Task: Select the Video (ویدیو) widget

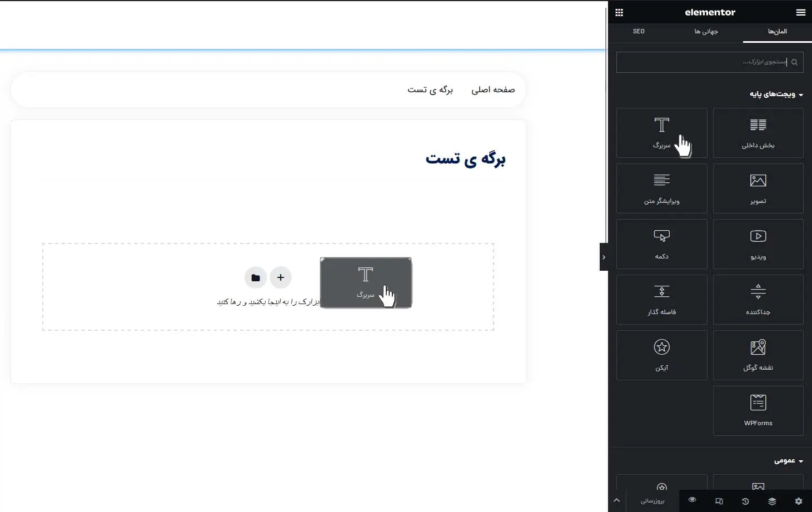Action: coord(758,244)
